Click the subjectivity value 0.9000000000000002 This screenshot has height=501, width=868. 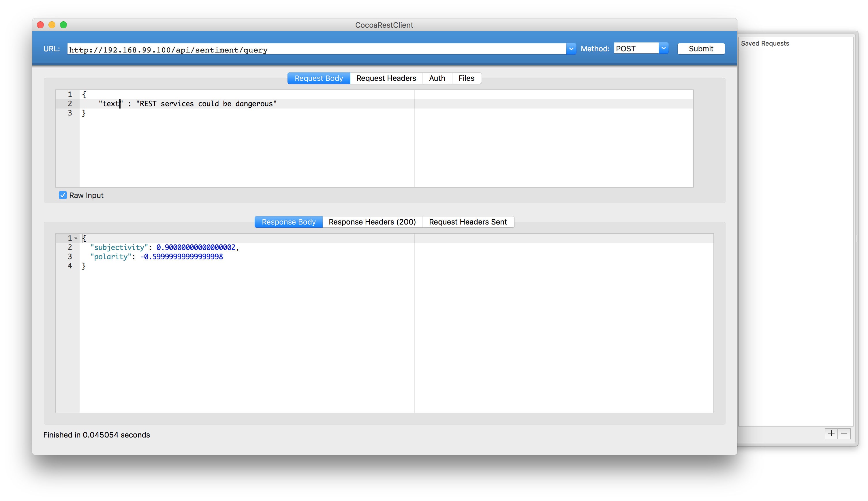[196, 247]
